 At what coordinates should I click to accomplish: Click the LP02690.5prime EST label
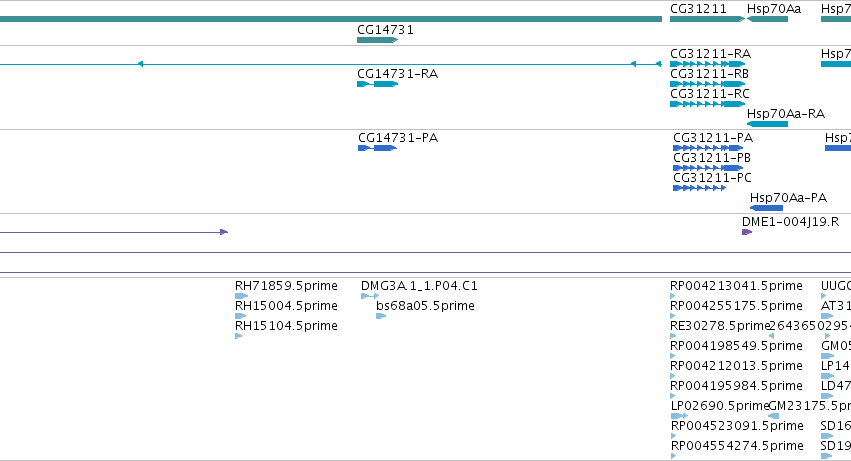[720, 406]
